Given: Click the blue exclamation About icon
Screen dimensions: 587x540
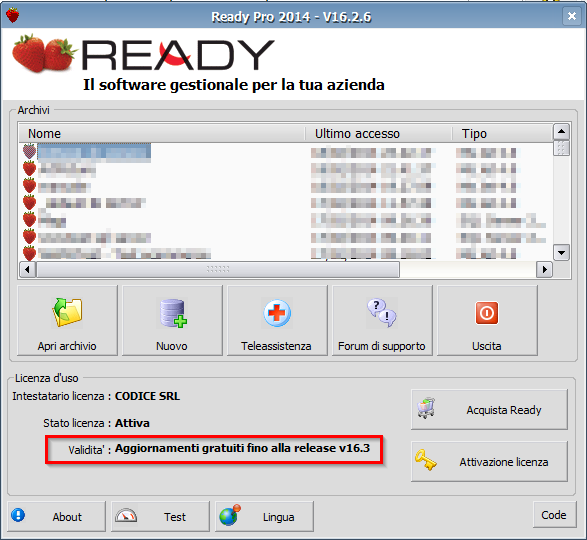Looking at the screenshot, I should click(18, 515).
